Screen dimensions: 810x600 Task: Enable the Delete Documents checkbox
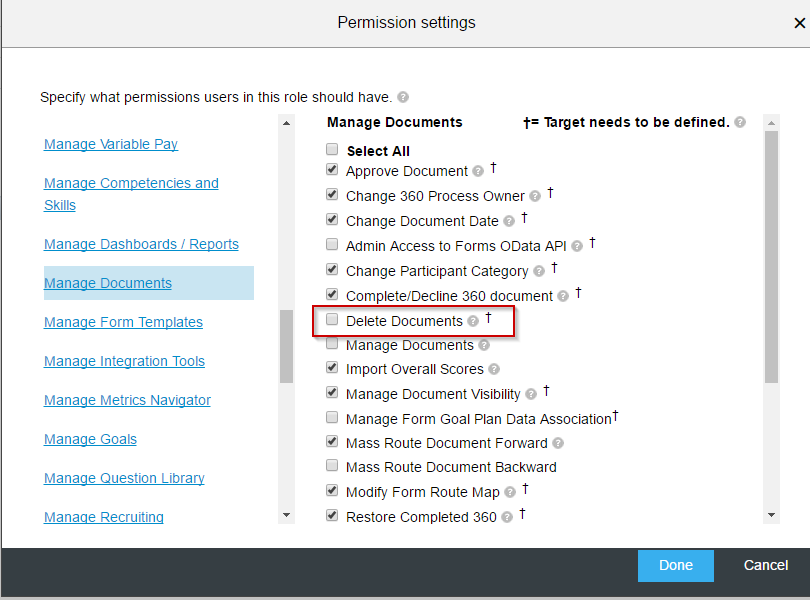[x=332, y=319]
